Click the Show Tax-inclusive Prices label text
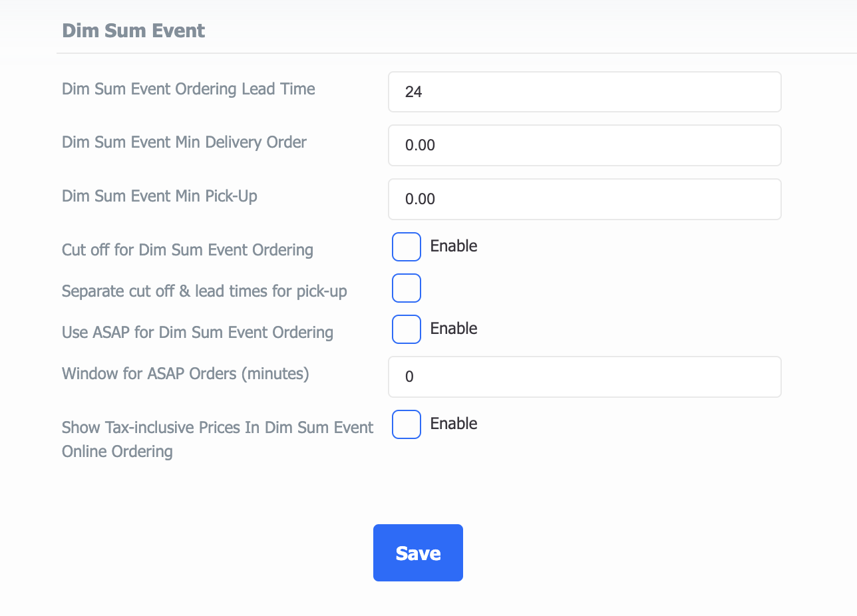Image resolution: width=857 pixels, height=616 pixels. pyautogui.click(x=218, y=439)
